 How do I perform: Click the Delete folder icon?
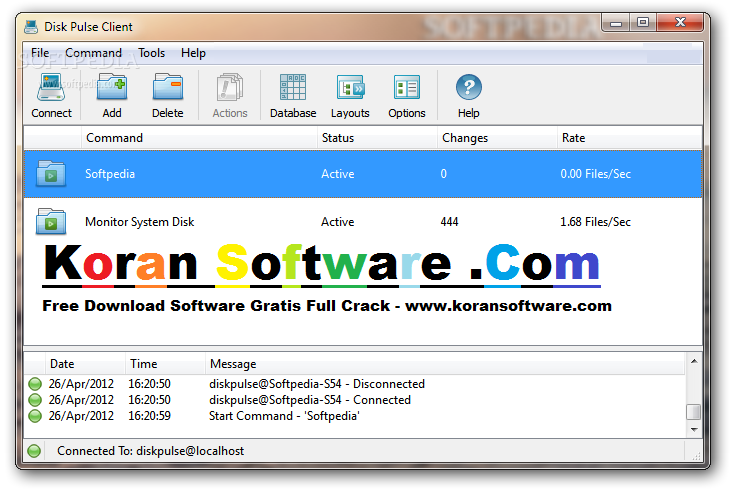click(167, 88)
